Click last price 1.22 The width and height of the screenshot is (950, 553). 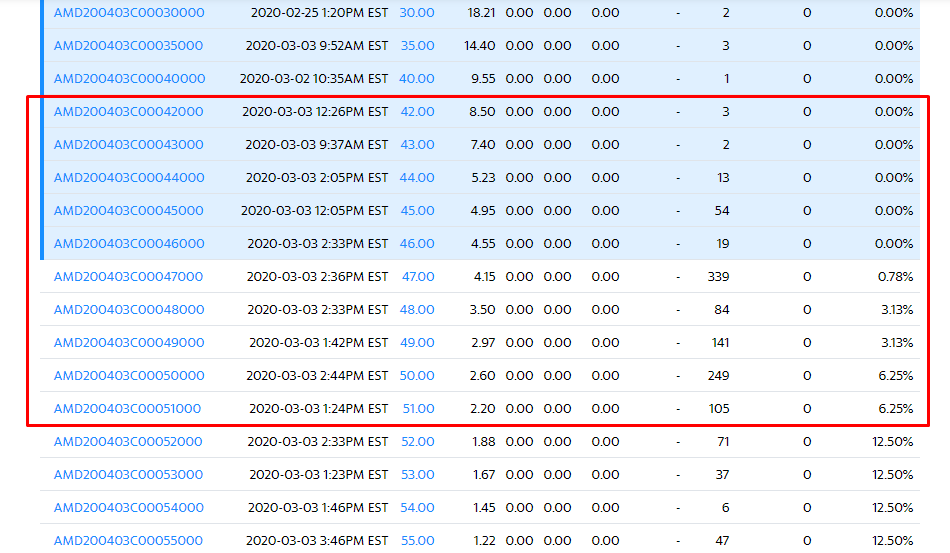(x=485, y=541)
